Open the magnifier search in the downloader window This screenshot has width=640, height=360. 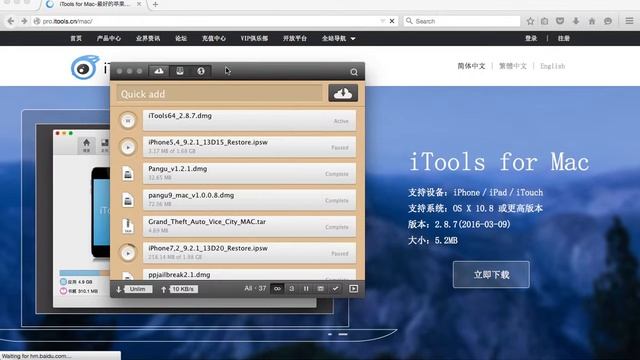[354, 72]
